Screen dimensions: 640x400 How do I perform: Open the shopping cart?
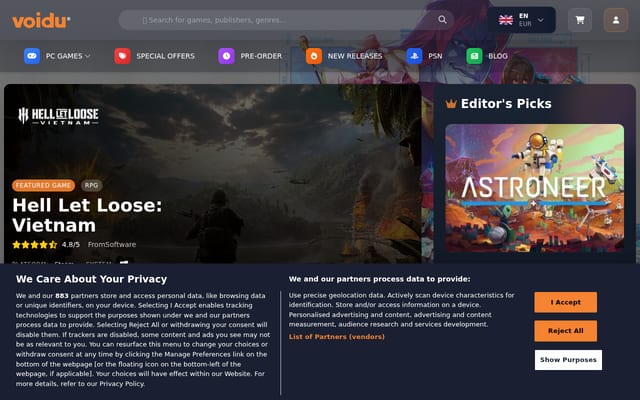[580, 20]
